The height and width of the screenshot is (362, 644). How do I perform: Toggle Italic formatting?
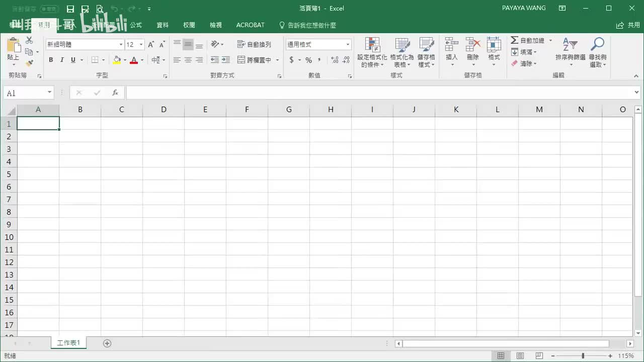click(62, 60)
